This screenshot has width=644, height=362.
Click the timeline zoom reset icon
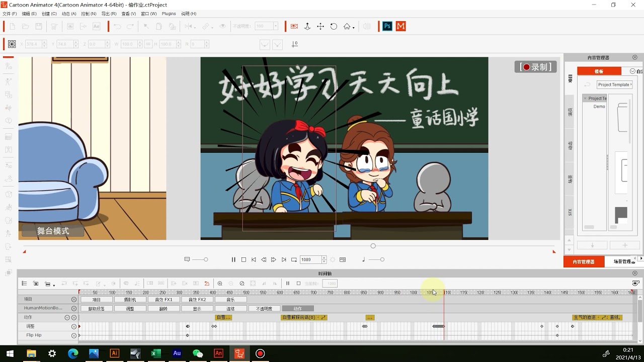tap(242, 284)
